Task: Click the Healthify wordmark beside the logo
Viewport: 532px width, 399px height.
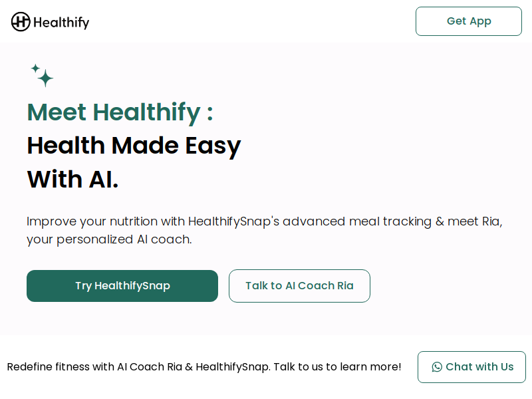Action: click(x=61, y=23)
